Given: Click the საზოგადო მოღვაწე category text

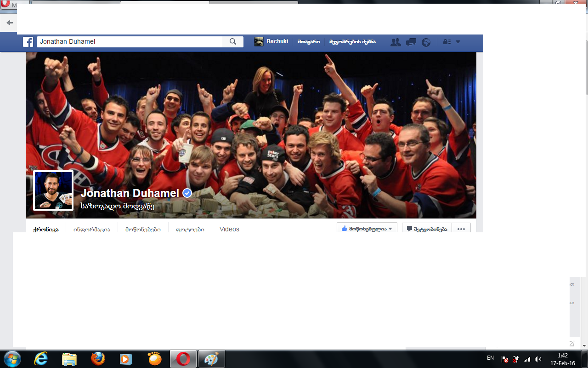Looking at the screenshot, I should [x=117, y=206].
